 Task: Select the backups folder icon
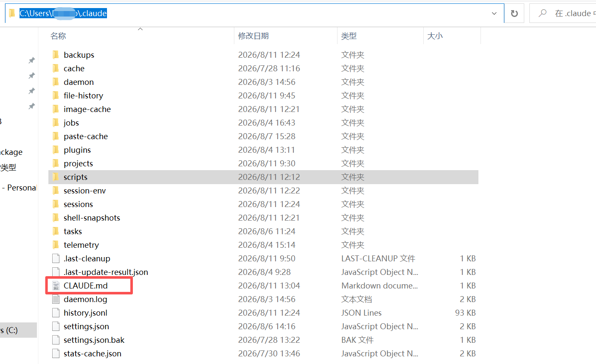[56, 55]
